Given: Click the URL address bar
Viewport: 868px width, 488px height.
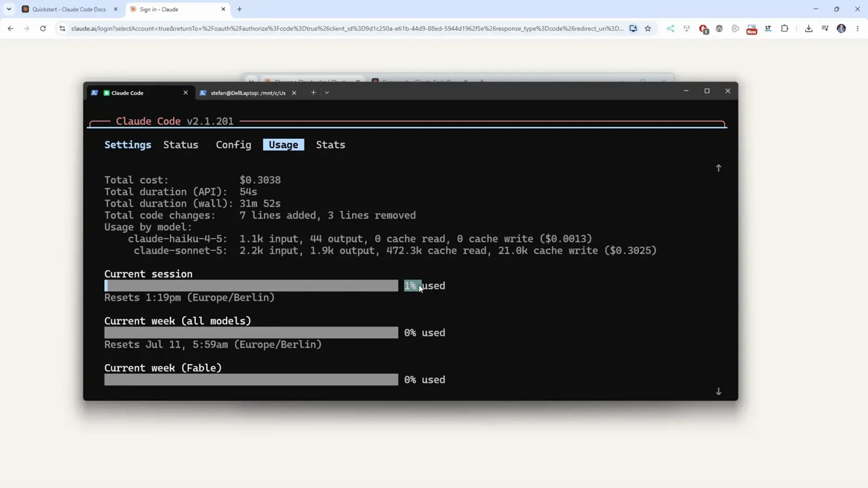Looking at the screenshot, I should [347, 29].
